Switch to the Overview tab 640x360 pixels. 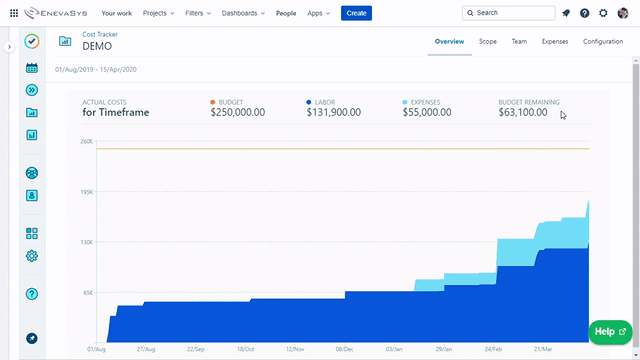point(449,42)
